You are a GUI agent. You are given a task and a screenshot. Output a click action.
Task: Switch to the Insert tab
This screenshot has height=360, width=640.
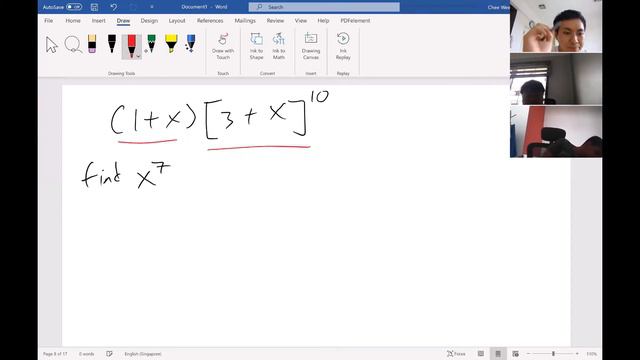coord(98,20)
